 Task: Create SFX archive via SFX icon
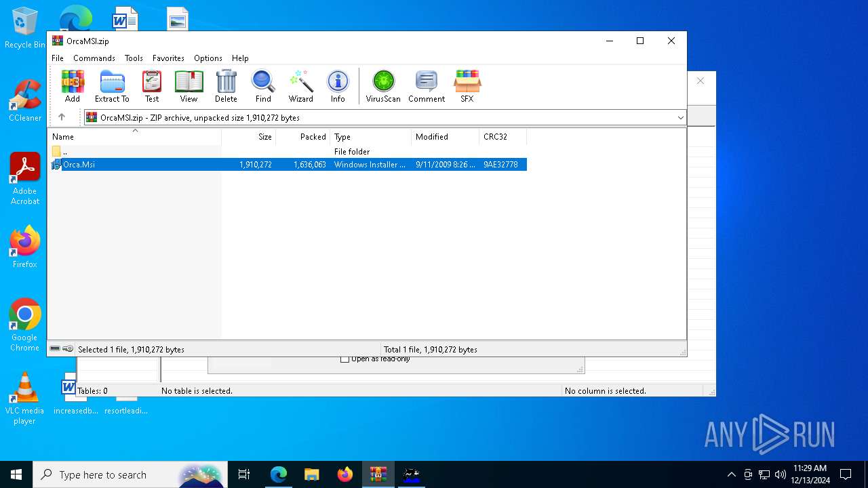coord(467,86)
